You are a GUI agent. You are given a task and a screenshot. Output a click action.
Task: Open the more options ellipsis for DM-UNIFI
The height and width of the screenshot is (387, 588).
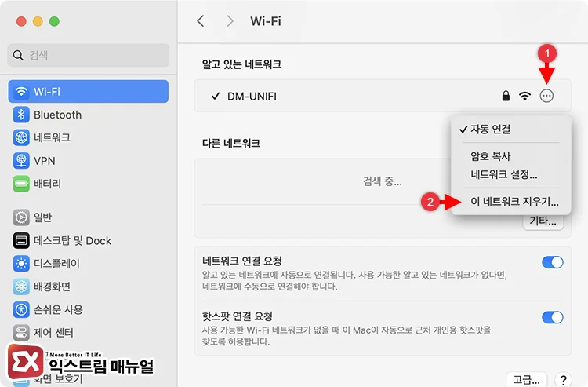tap(546, 96)
